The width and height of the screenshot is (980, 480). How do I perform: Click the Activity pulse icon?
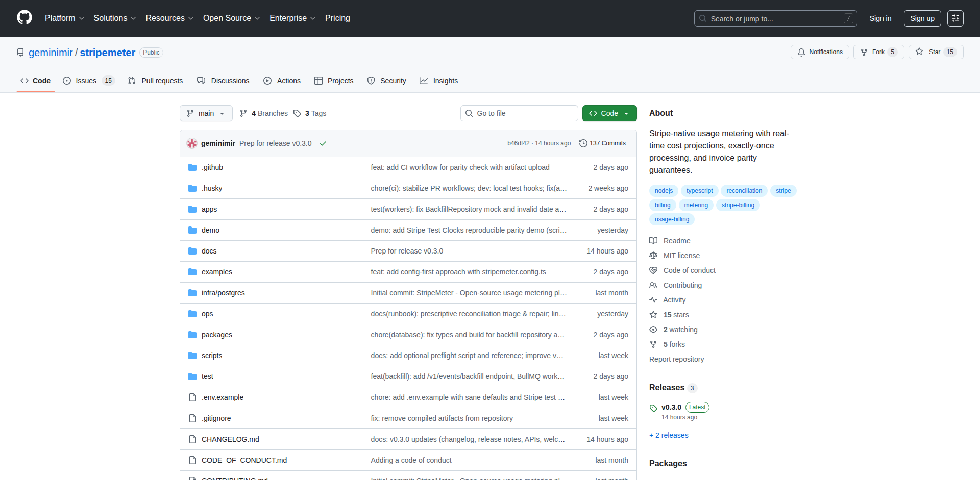[653, 300]
